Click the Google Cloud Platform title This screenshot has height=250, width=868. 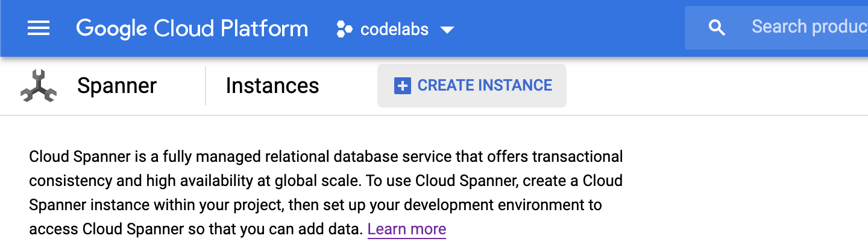click(x=192, y=28)
